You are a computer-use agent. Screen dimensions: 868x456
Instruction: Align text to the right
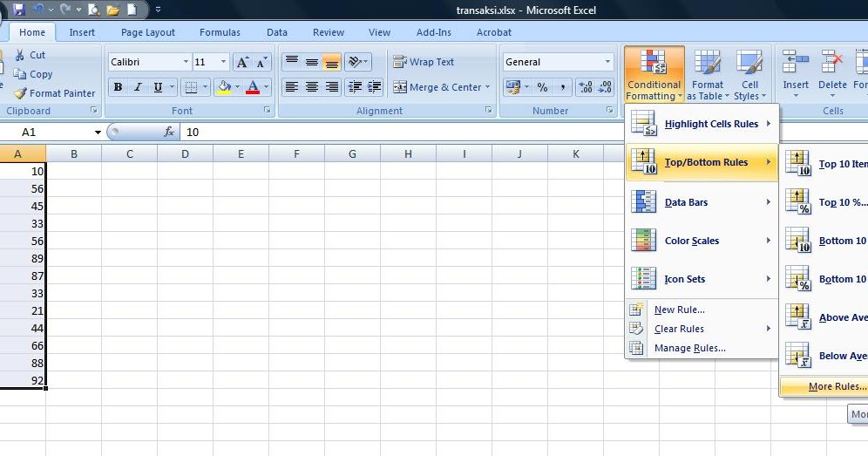tap(331, 87)
